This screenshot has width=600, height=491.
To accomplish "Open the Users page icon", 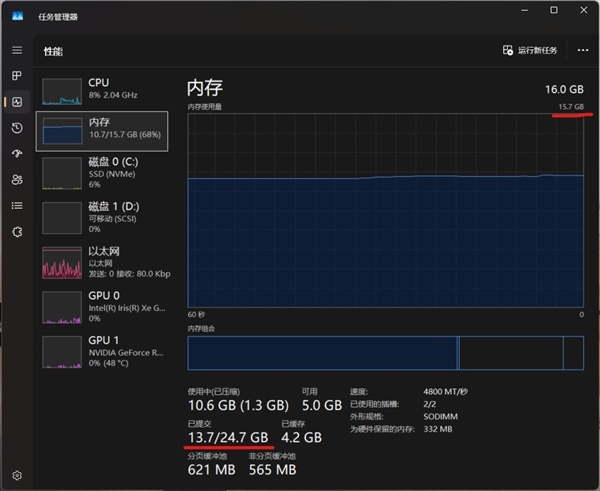I will [16, 180].
